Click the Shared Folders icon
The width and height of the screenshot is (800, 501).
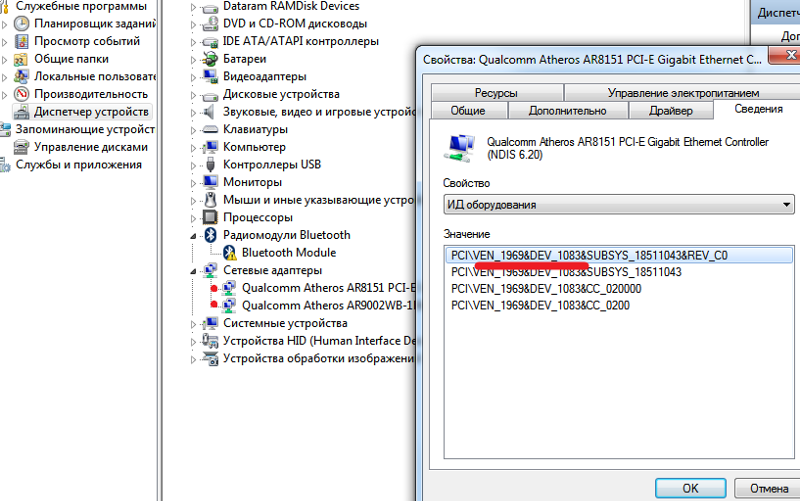[21, 59]
